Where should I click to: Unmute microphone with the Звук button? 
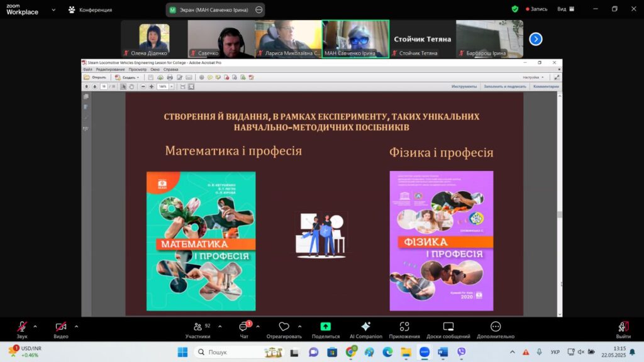click(22, 330)
